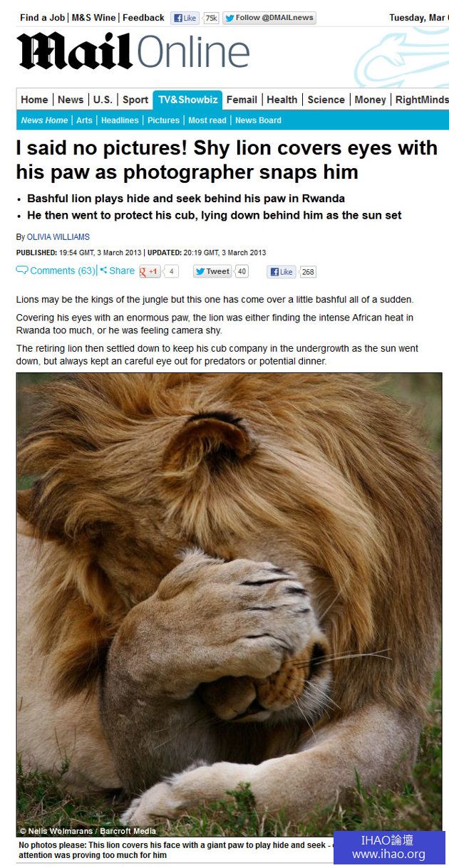Open the News Board link

258,120
